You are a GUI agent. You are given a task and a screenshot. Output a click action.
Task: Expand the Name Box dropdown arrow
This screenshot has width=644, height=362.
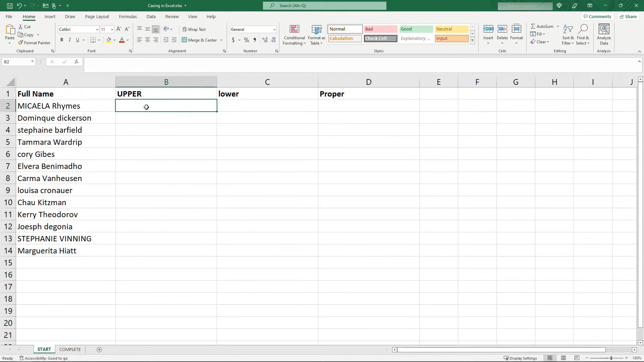point(32,62)
